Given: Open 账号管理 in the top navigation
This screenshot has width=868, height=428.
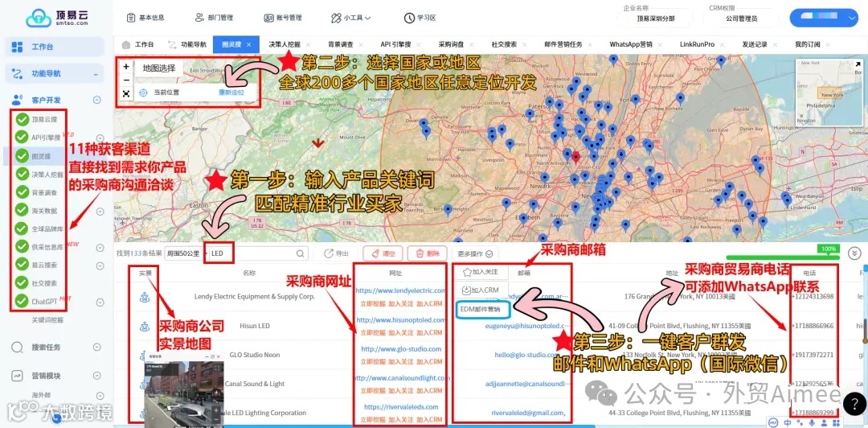Looking at the screenshot, I should tap(283, 18).
